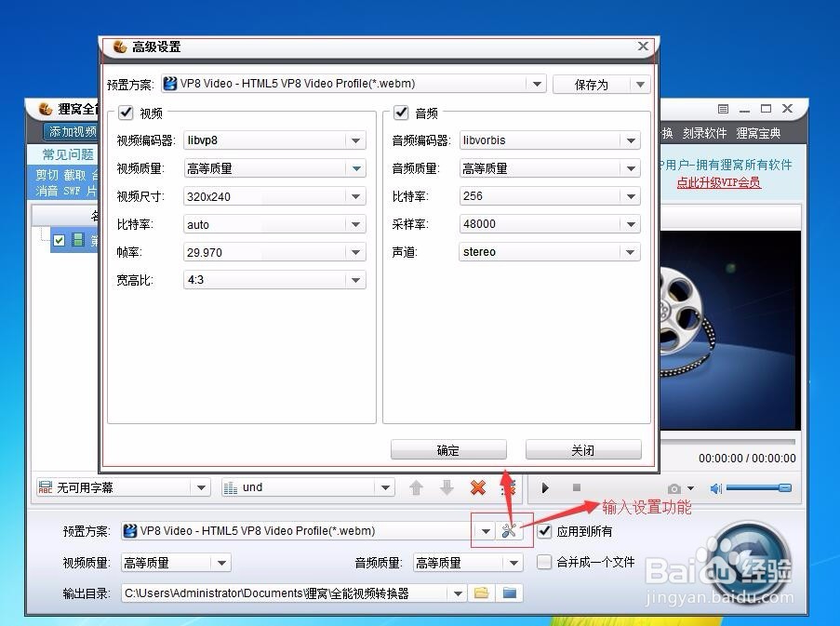Open und audio track dropdown
840x626 pixels.
coord(385,487)
